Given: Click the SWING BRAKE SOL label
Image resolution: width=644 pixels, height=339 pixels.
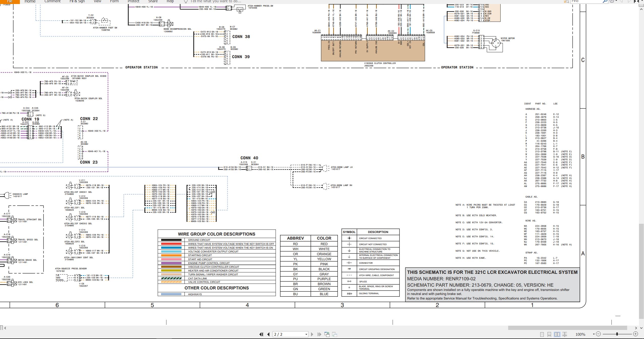Looking at the screenshot, I should 27,260.
